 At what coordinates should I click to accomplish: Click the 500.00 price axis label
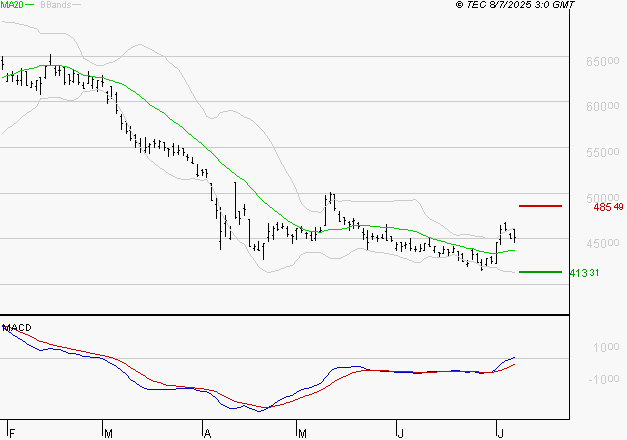(602, 198)
